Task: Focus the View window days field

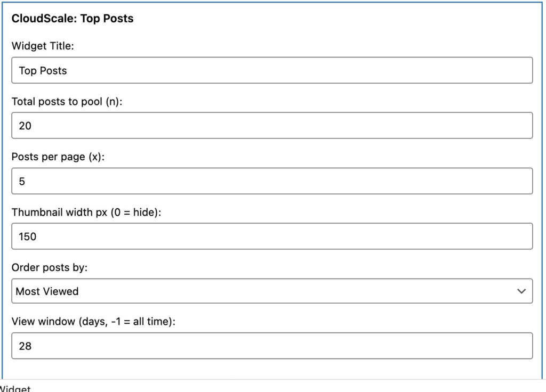Action: coord(272,346)
